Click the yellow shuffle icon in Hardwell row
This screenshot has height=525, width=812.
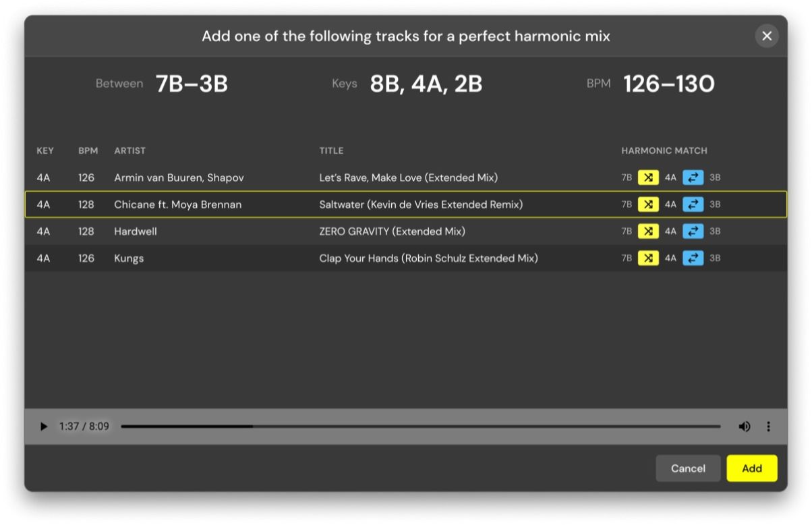pyautogui.click(x=648, y=231)
